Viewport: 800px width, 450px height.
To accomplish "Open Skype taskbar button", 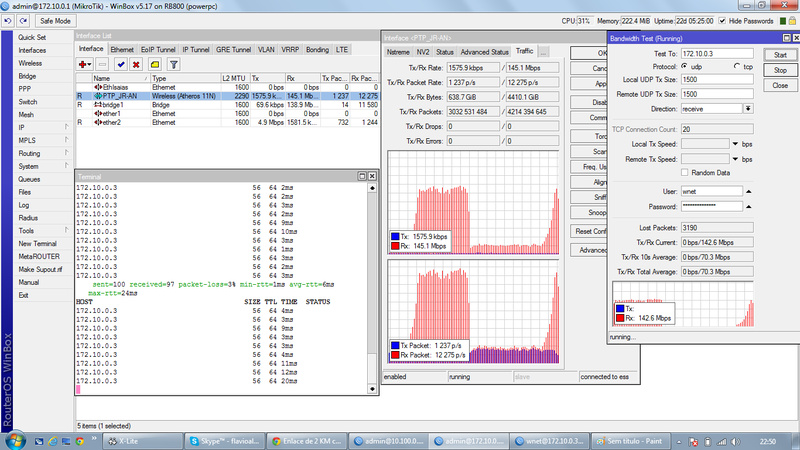I will pos(224,441).
